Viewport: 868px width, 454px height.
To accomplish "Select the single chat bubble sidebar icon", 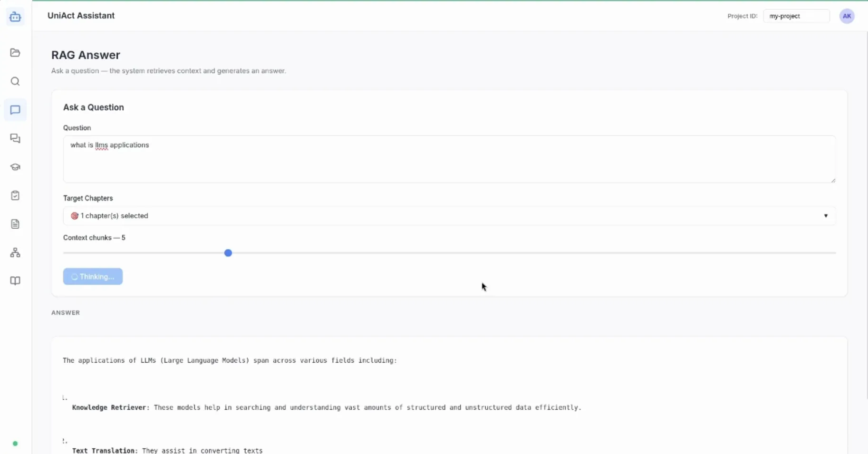I will 15,110.
